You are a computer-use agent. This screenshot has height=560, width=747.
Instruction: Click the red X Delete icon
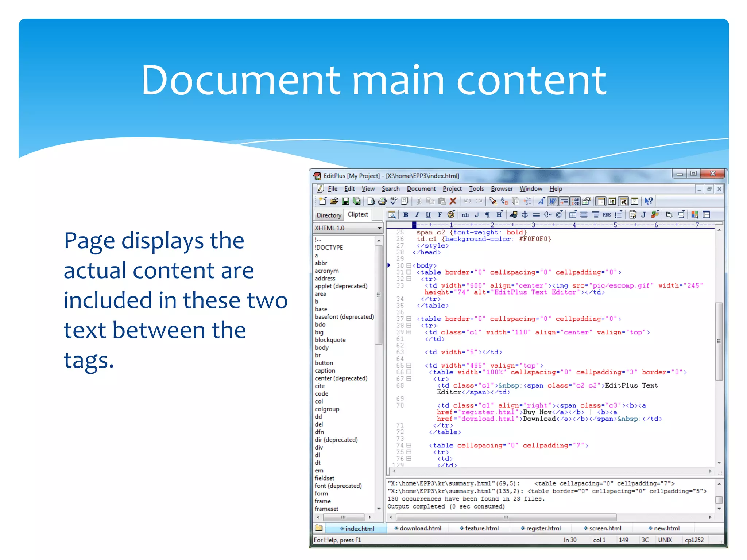[453, 201]
